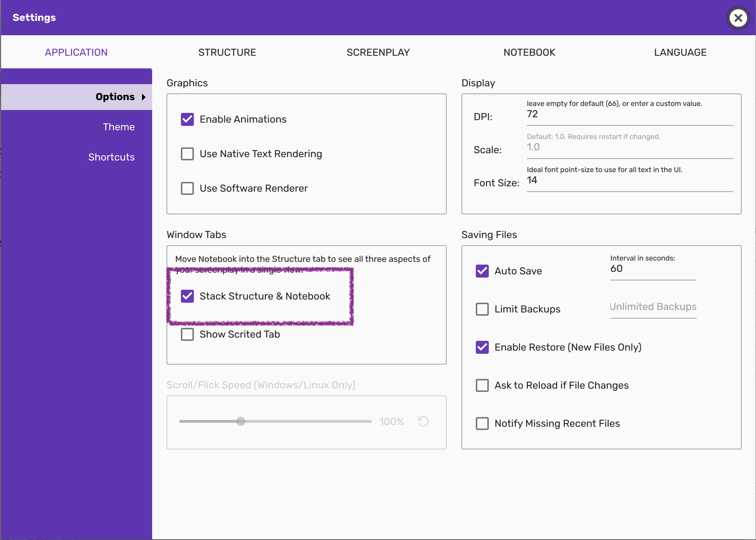Check Use Software Renderer option
The image size is (756, 540).
[187, 188]
